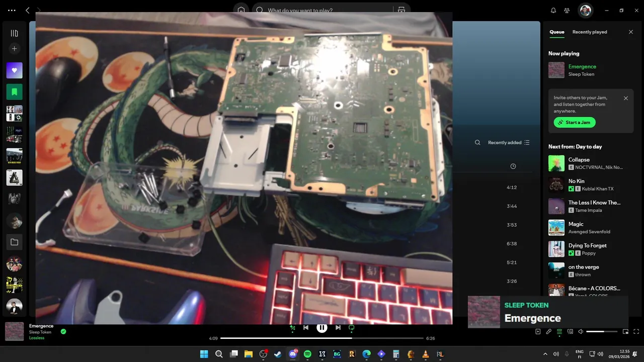Open Steam from the taskbar
The width and height of the screenshot is (644, 362).
click(278, 354)
